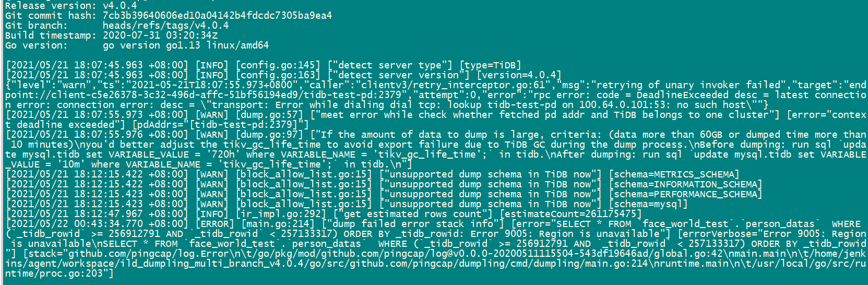868x285 pixels.
Task: Select the build timestamp 2020-07-31 value
Action: pyautogui.click(x=160, y=35)
